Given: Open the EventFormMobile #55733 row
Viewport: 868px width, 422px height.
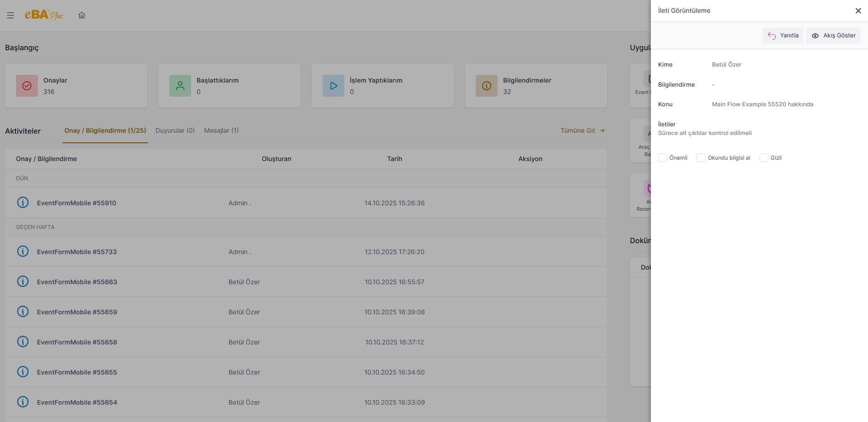Looking at the screenshot, I should point(77,252).
